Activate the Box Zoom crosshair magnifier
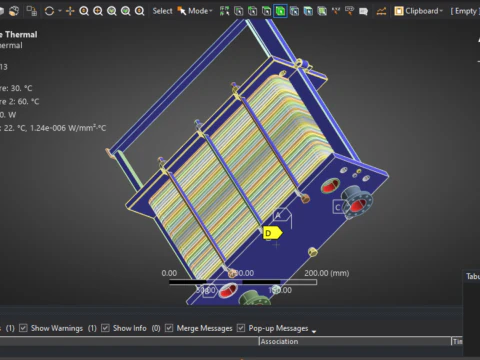Screen dimensions: 480x360 click(98, 11)
